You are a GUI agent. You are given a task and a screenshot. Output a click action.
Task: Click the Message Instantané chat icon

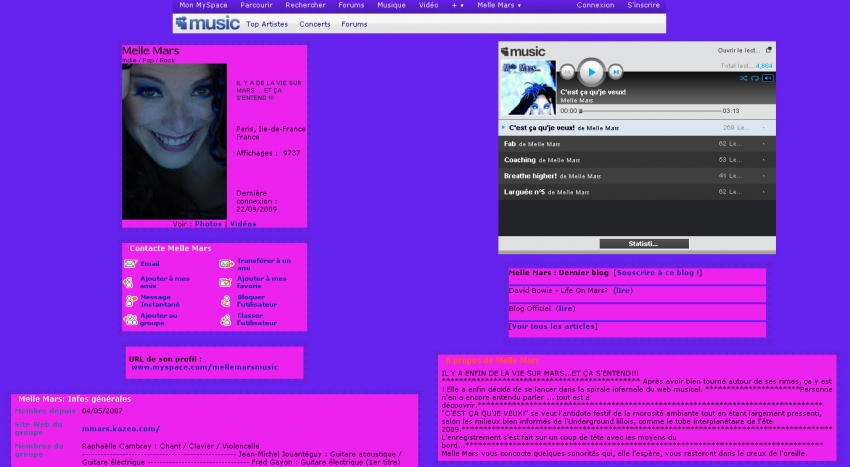(x=131, y=300)
